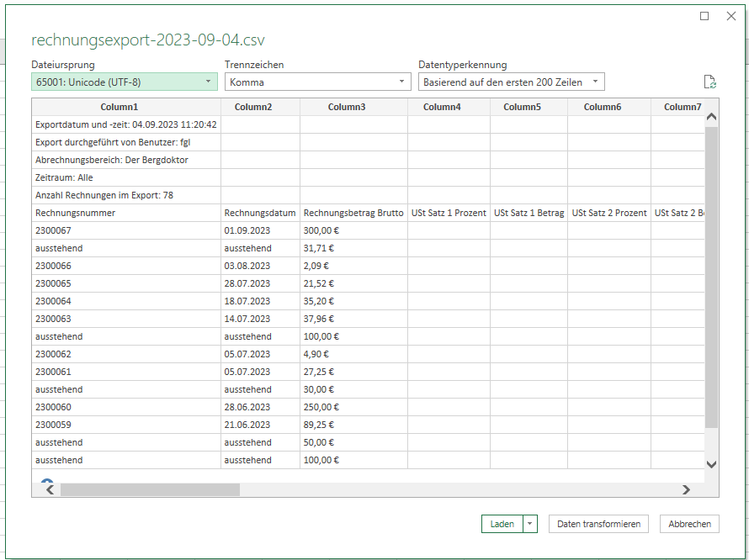Open the Trennzeichen dropdown showing Komma
The width and height of the screenshot is (749, 560).
pos(317,82)
